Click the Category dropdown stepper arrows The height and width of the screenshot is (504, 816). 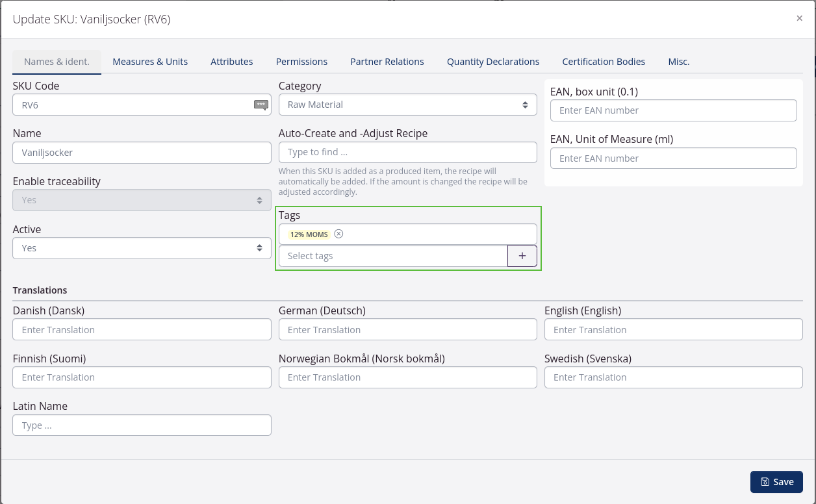click(x=525, y=104)
